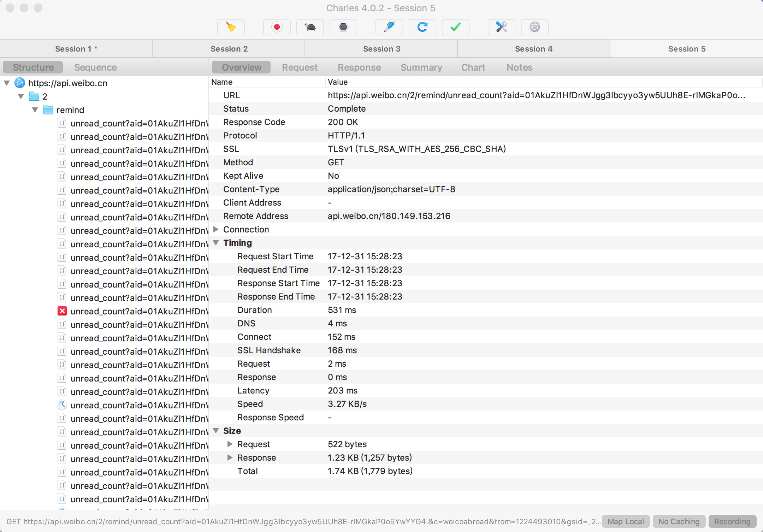Collapse the Timing section
763x532 pixels.
216,243
